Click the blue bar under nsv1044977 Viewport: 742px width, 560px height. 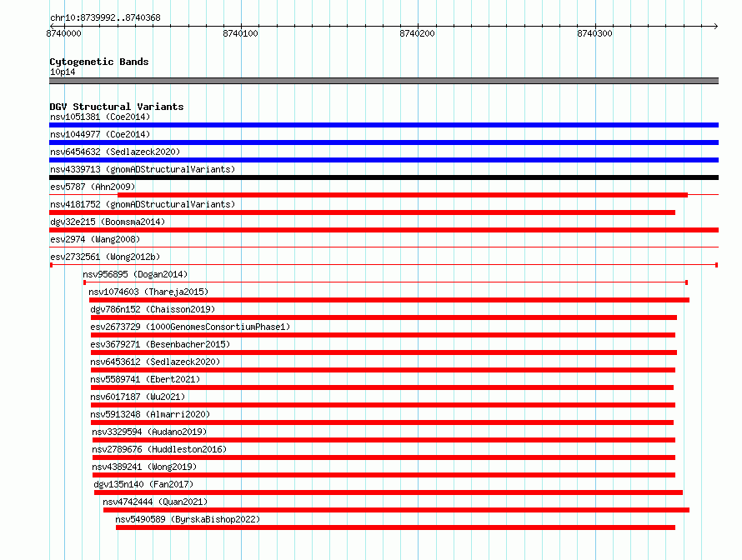pos(384,142)
